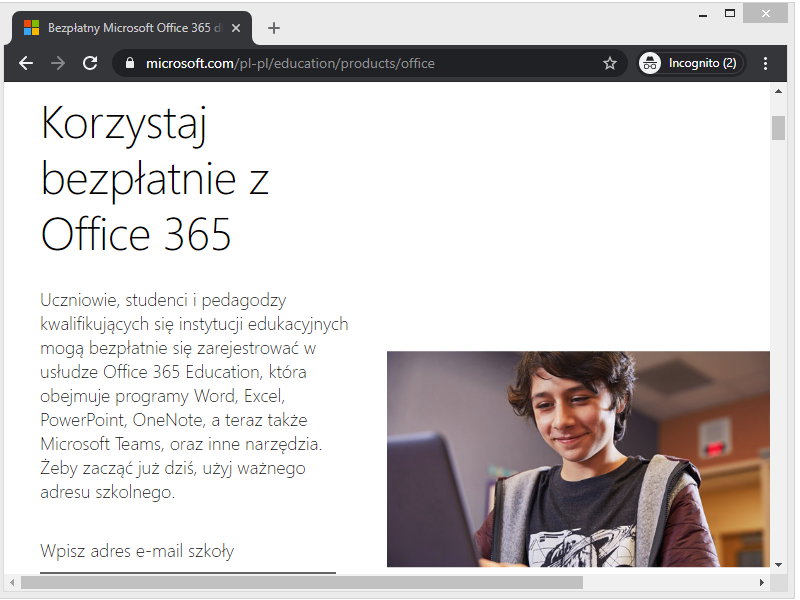Close the Bezpłatny Microsoft Office 365 tab
The image size is (800, 600).
(236, 29)
